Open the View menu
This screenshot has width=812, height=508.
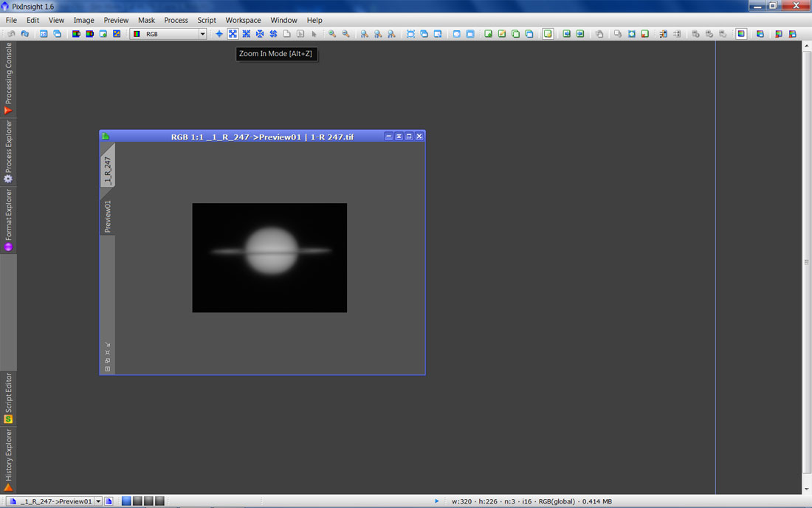click(56, 20)
